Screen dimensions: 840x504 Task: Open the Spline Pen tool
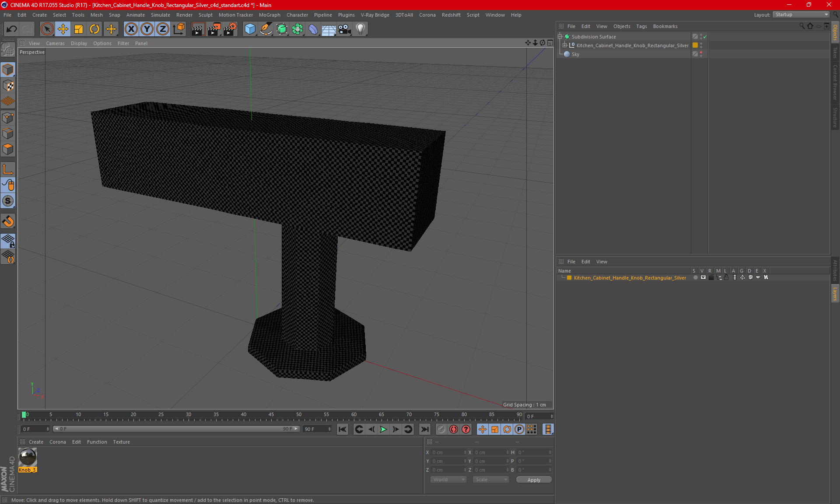coord(266,29)
